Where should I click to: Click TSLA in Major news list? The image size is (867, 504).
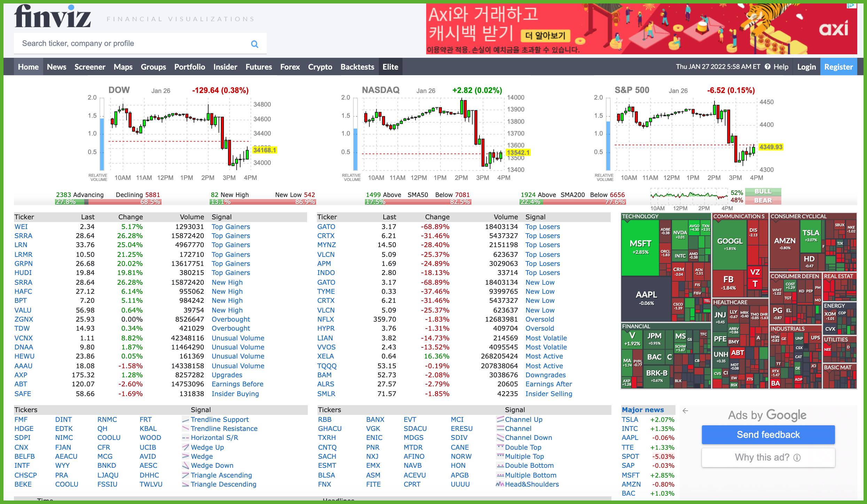click(x=630, y=420)
